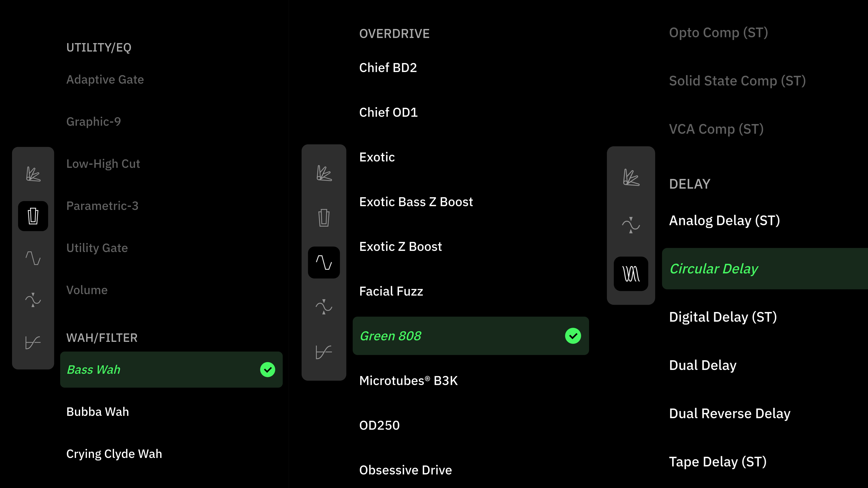Viewport: 868px width, 488px height.
Task: Select the Circular Delay effect
Action: point(765,269)
